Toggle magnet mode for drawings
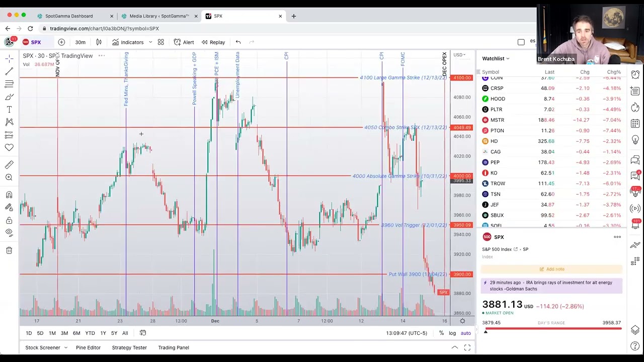The height and width of the screenshot is (362, 644). click(x=9, y=195)
